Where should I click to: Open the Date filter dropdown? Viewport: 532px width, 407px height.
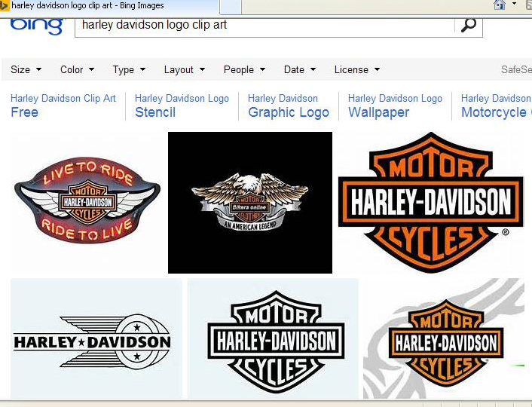300,69
